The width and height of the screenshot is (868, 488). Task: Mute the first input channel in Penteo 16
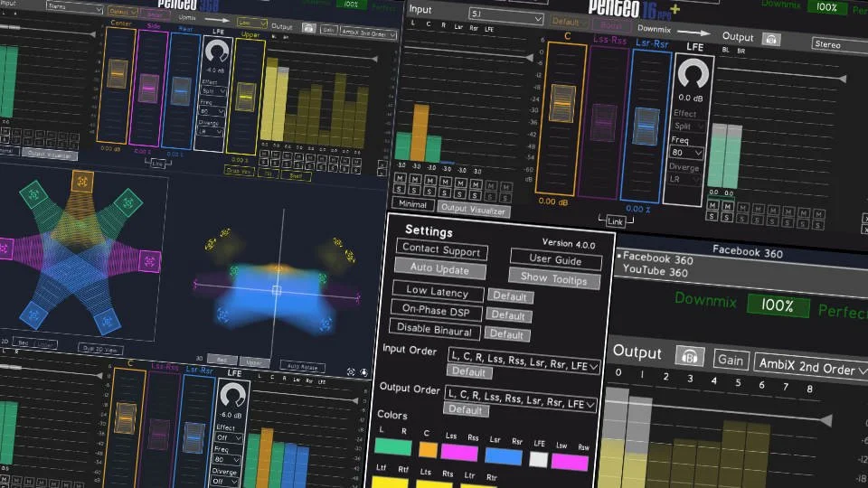point(400,178)
